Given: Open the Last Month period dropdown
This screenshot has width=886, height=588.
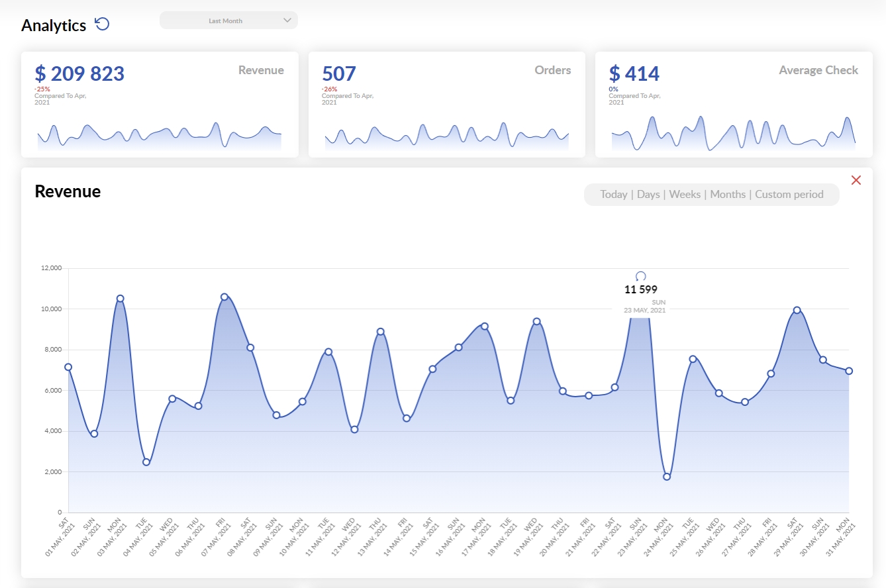Looking at the screenshot, I should pyautogui.click(x=228, y=21).
